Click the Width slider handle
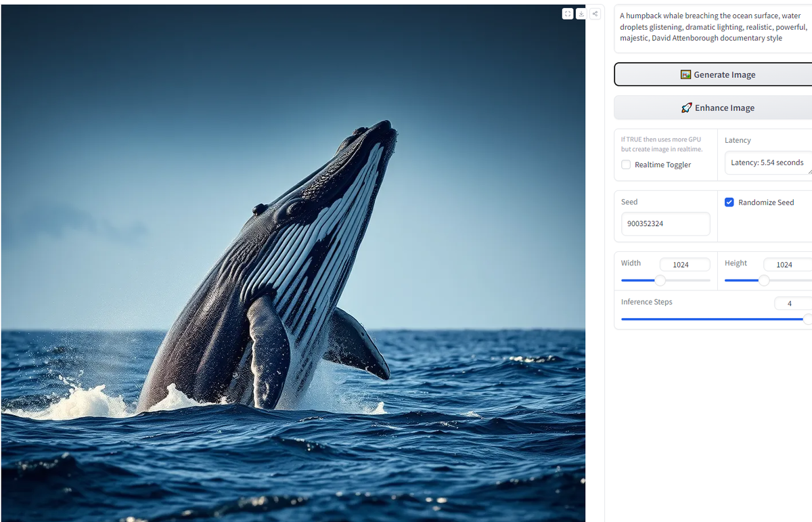 [x=660, y=280]
